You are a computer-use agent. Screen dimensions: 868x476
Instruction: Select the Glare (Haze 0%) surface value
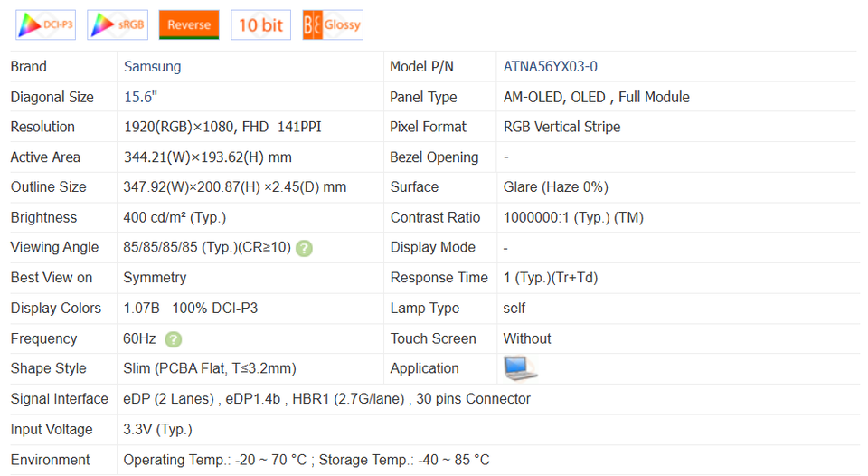555,187
